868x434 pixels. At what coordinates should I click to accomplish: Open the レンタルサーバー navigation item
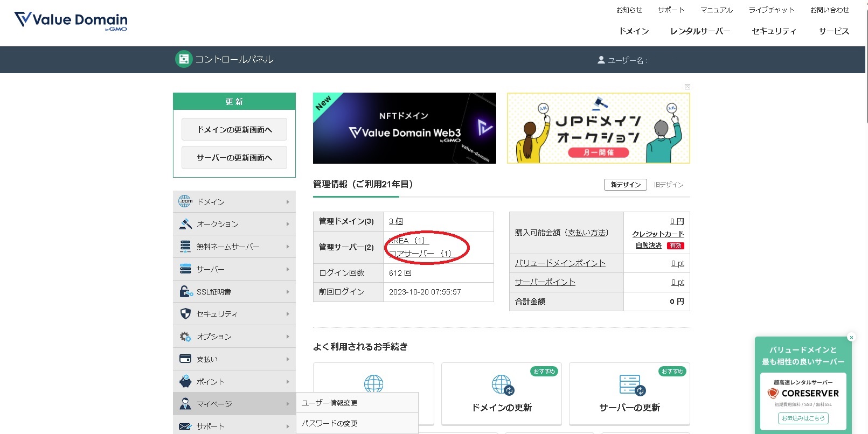coord(700,31)
